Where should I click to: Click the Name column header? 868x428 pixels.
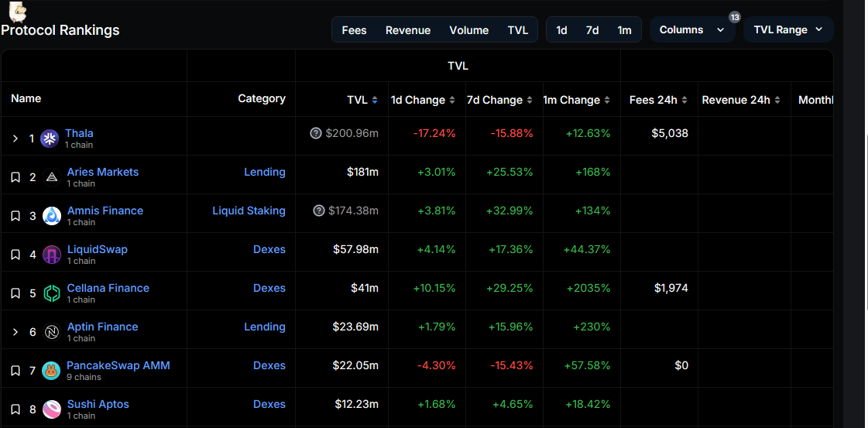pyautogui.click(x=26, y=98)
